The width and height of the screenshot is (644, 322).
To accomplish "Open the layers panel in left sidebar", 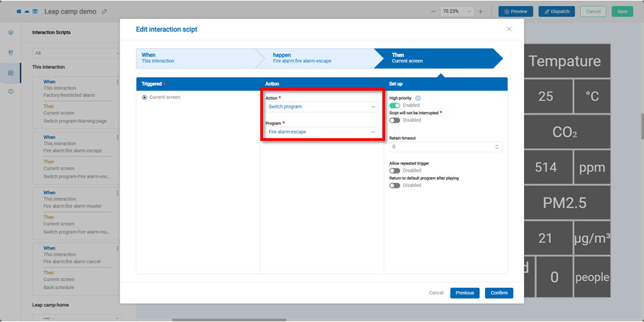I will (11, 32).
